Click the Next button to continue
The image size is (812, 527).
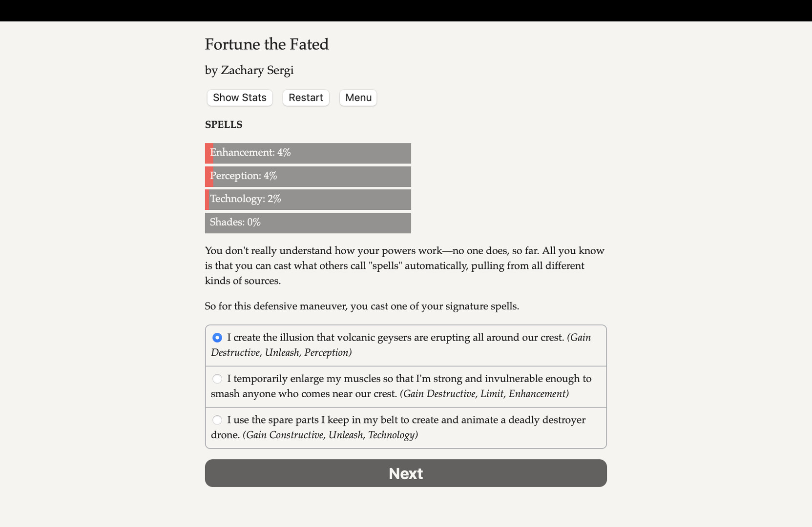point(405,473)
